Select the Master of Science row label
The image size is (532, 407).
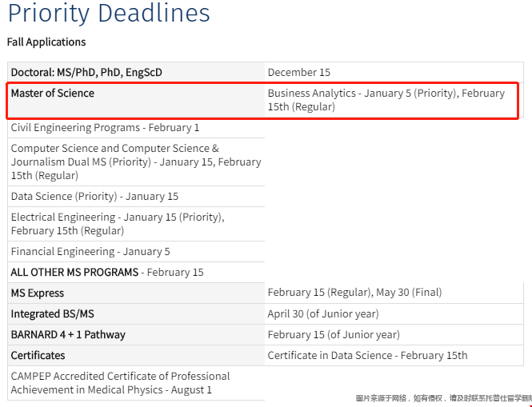[x=53, y=94]
